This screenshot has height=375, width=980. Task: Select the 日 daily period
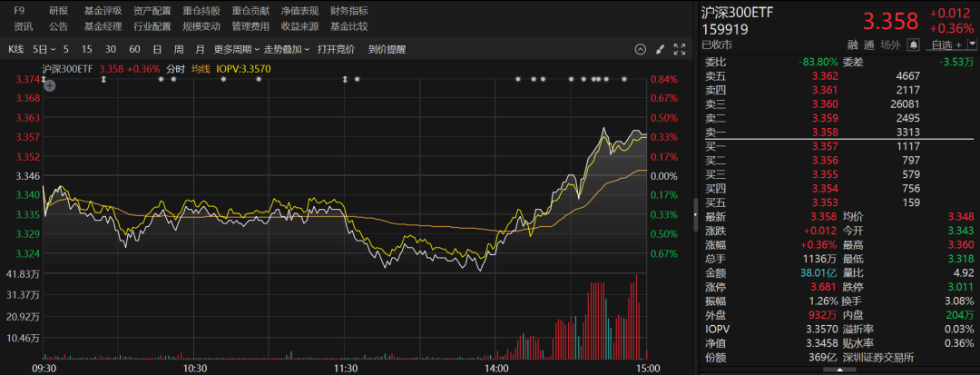point(157,49)
